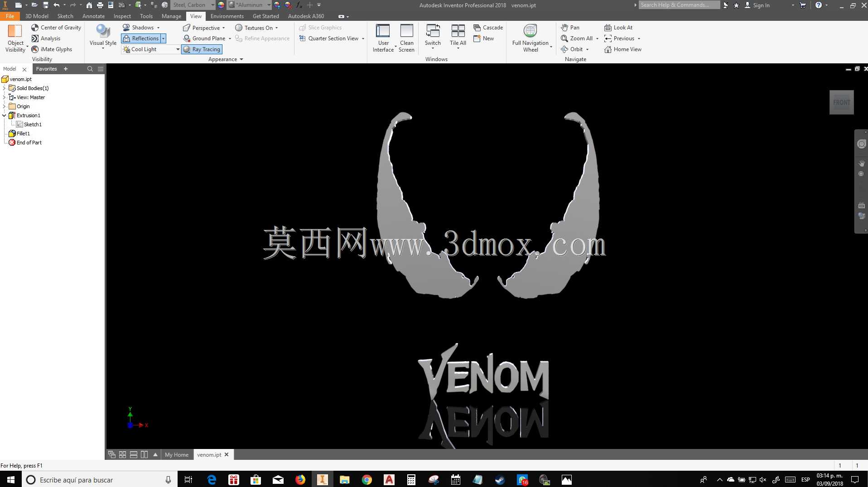
Task: Select Zoom All tool
Action: 577,38
